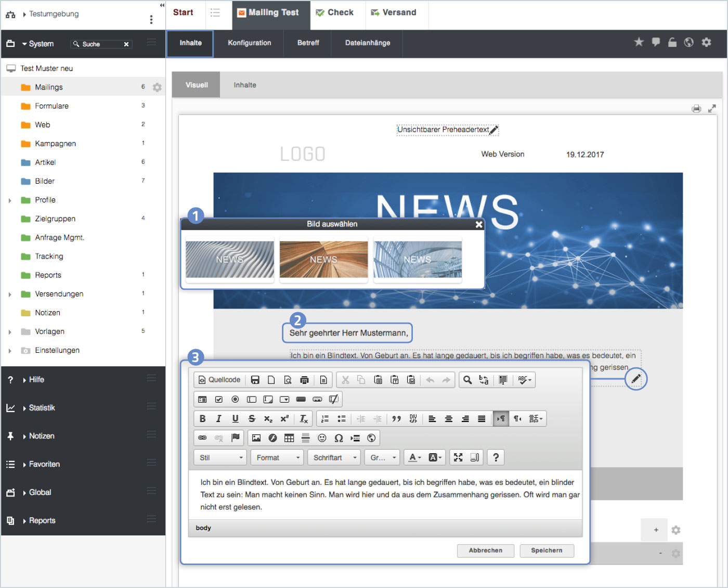This screenshot has width=728, height=588.
Task: Open the Versand tab
Action: (x=394, y=12)
